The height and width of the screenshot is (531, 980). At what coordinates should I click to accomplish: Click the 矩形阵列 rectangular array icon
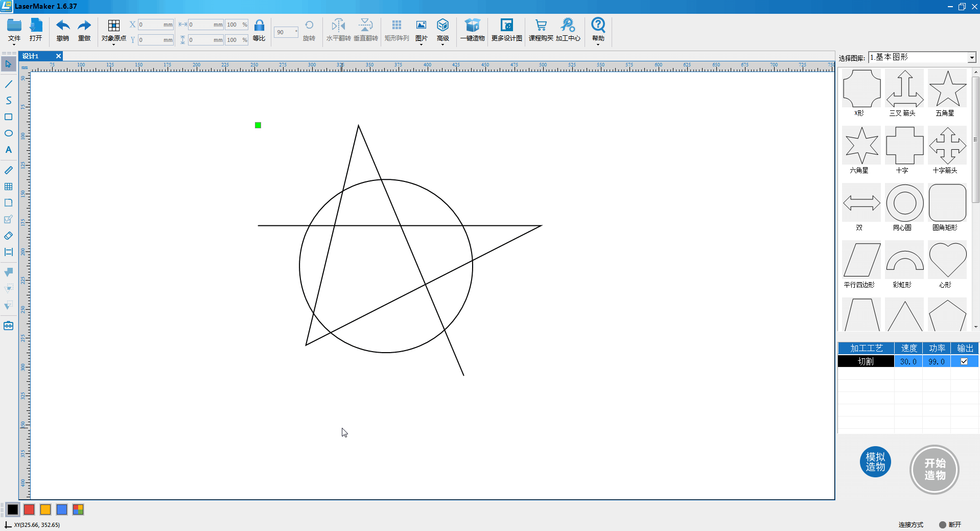point(396,25)
